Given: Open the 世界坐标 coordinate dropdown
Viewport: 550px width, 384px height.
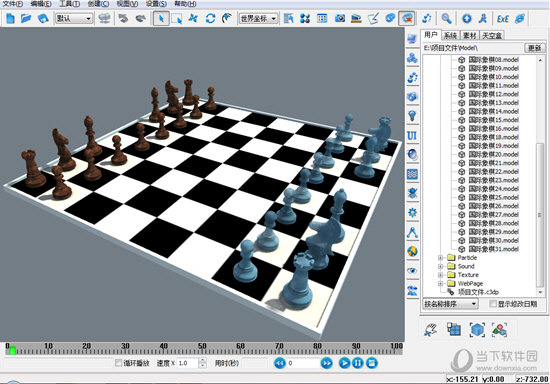Looking at the screenshot, I should click(x=258, y=18).
